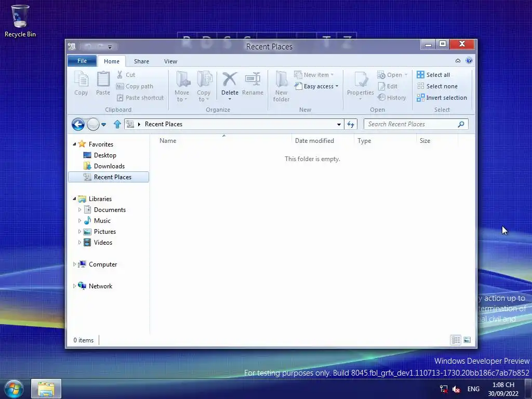Select the Music library item
This screenshot has width=532, height=399.
102,221
